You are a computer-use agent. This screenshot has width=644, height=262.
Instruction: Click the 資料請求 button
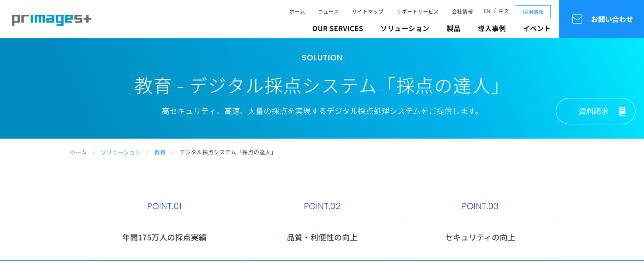coord(595,111)
